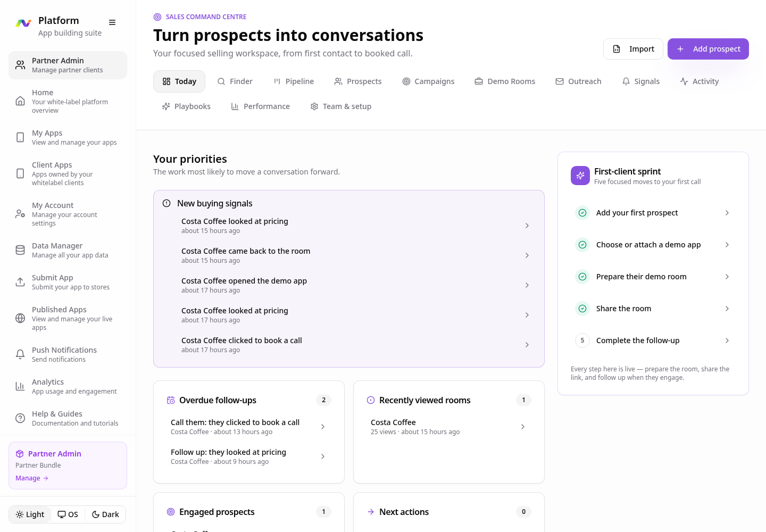Viewport: 766px width, 532px height.
Task: Click the Data Manager database icon
Action: click(20, 250)
